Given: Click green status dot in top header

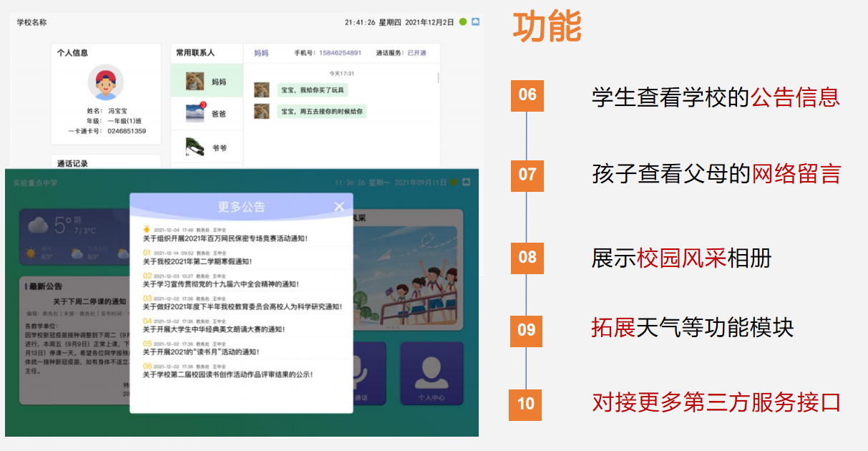Looking at the screenshot, I should tap(463, 22).
